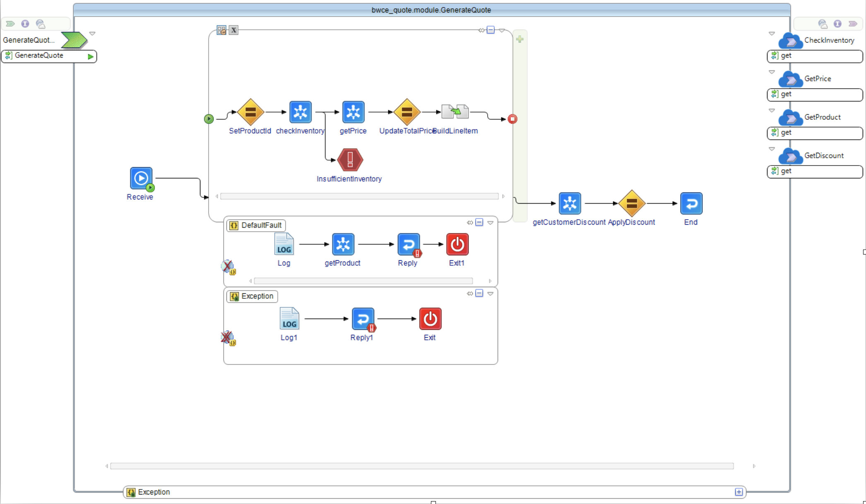
Task: Select the Log1 activity in Exception handler
Action: pos(289,319)
